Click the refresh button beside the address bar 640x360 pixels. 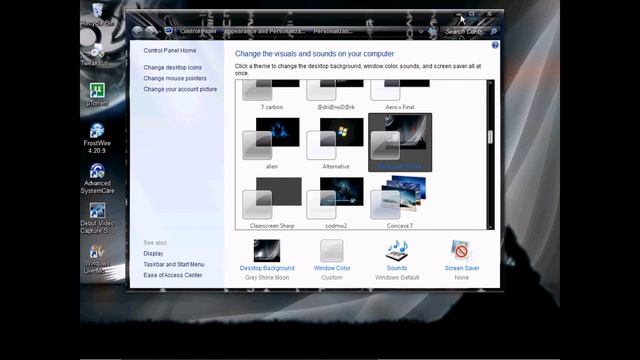pyautogui.click(x=432, y=31)
